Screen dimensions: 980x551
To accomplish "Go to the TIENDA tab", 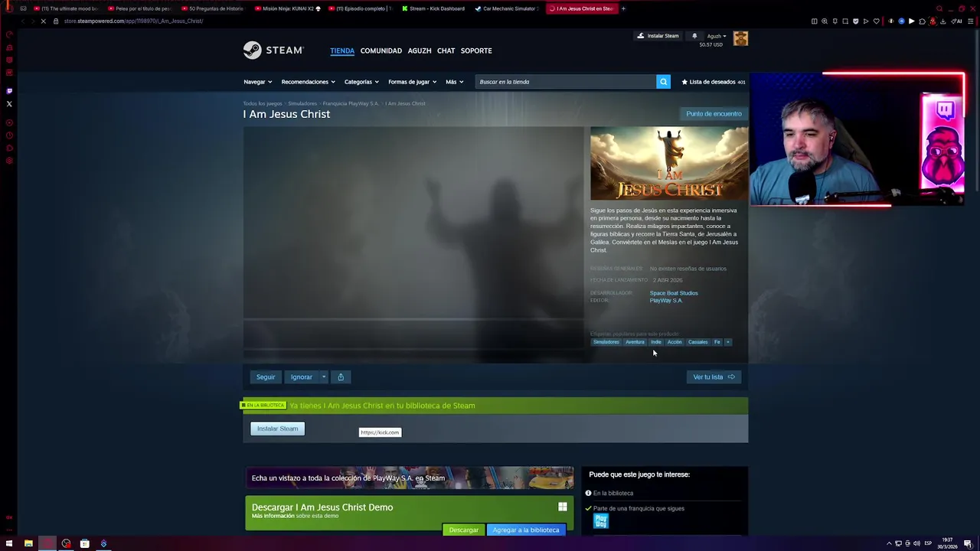I will click(342, 51).
